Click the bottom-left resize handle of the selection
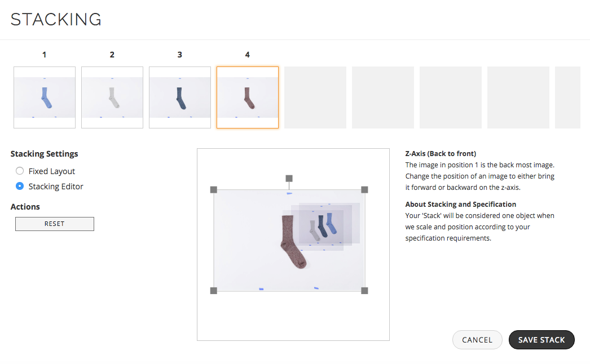The height and width of the screenshot is (364, 590). 213,291
